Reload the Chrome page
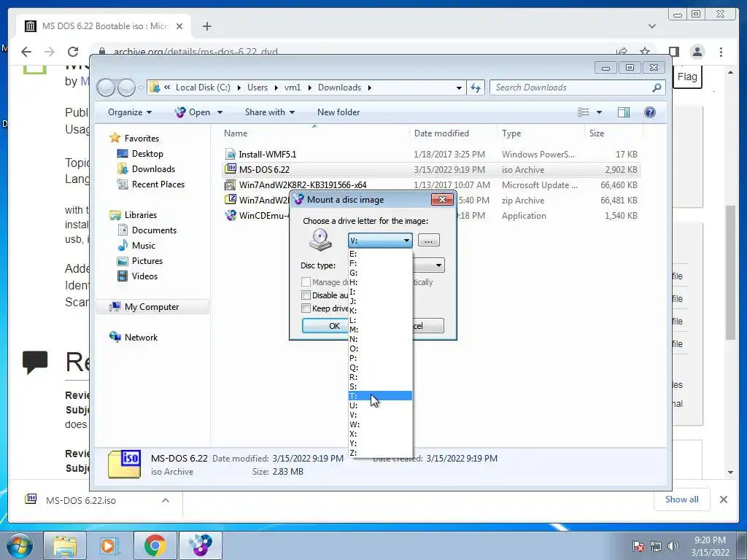Viewport: 747px width, 560px height. tap(72, 52)
